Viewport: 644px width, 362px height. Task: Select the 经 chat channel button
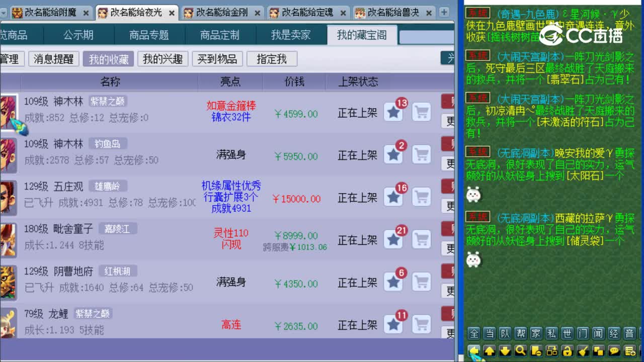pos(614,333)
